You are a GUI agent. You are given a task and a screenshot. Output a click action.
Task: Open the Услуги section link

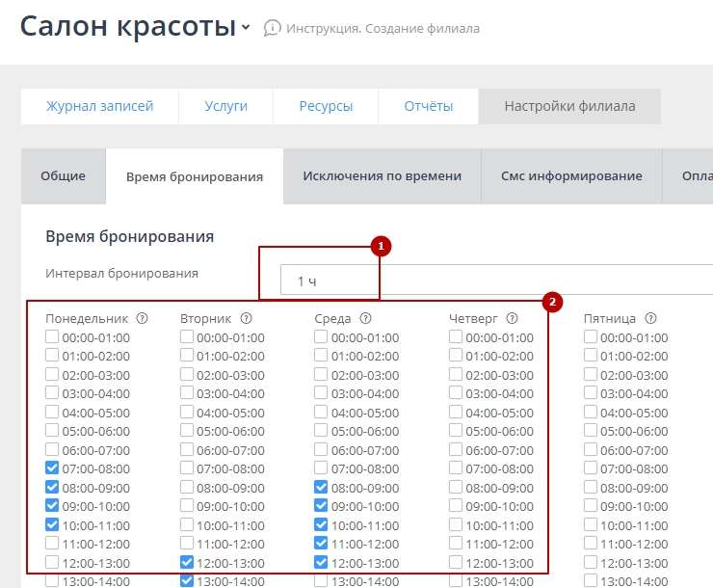click(225, 106)
